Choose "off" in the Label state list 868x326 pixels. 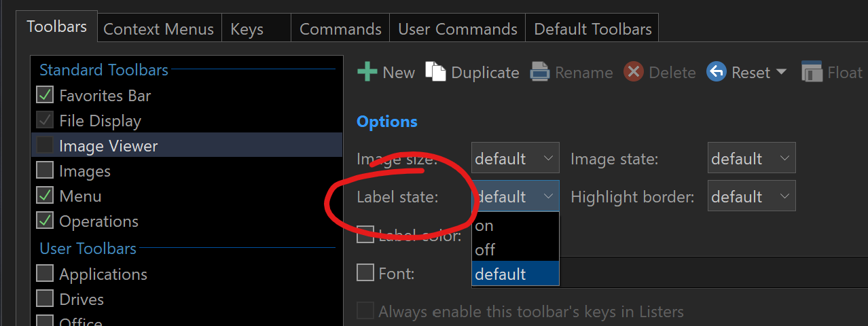coord(515,250)
